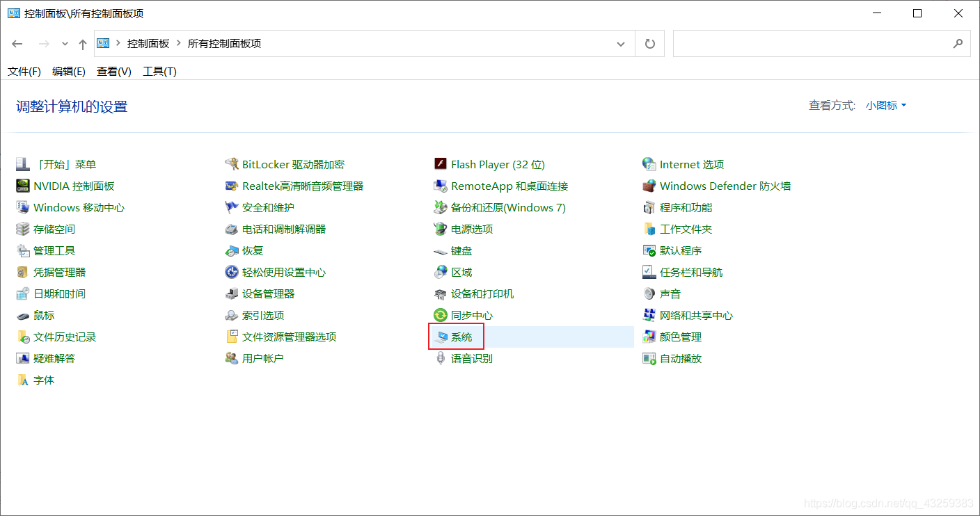Open the 声音 speaker icon
This screenshot has height=516, width=980.
coord(649,293)
